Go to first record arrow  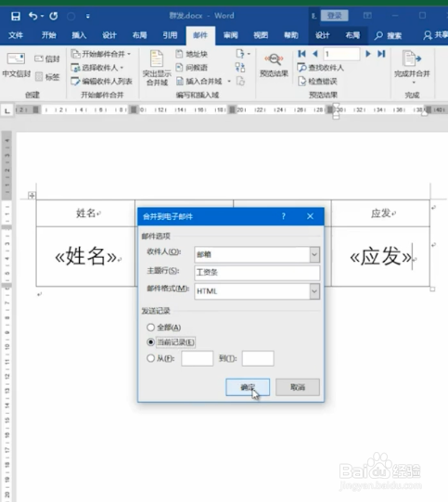pyautogui.click(x=301, y=54)
